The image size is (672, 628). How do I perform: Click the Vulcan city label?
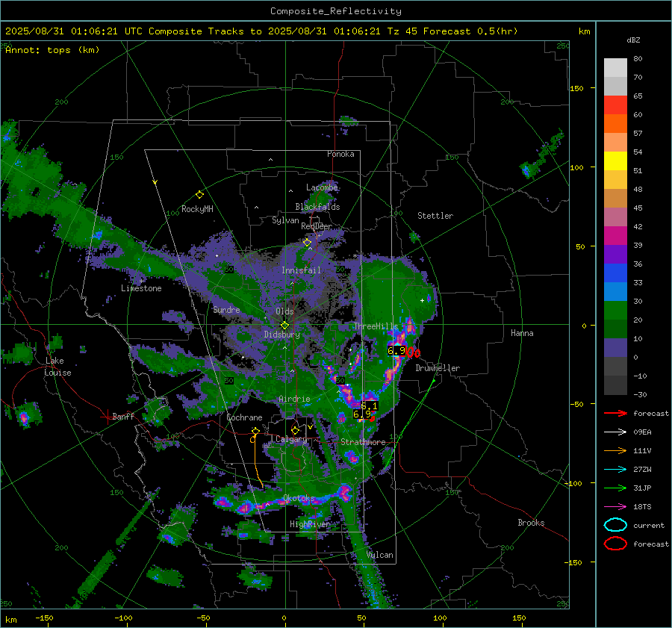[x=380, y=555]
